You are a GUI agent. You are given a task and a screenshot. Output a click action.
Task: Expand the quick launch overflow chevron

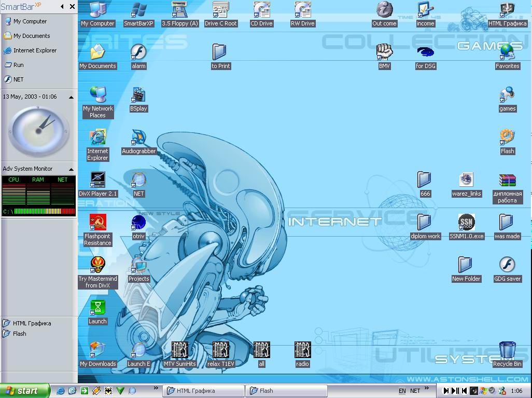click(156, 388)
